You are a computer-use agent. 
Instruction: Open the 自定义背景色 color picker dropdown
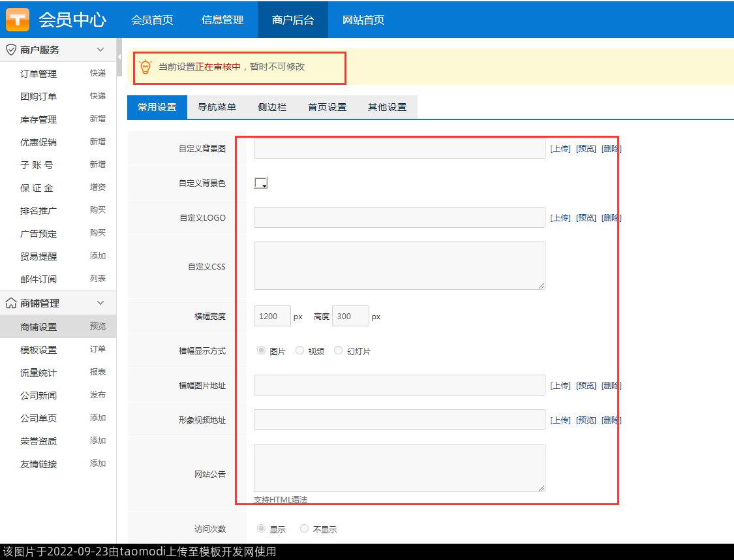(x=261, y=183)
